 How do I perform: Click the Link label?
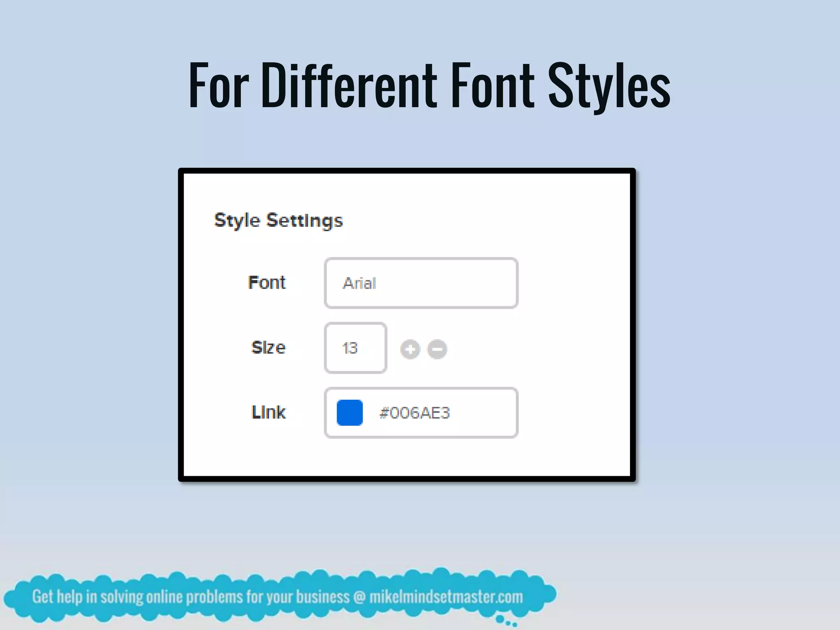(268, 412)
